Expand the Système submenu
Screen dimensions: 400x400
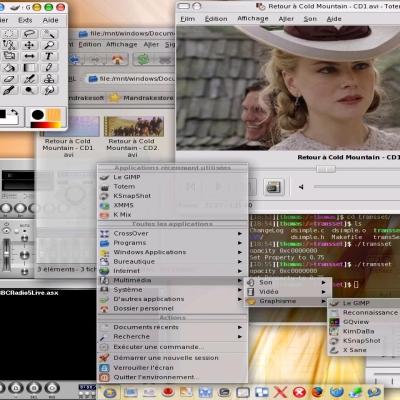coord(172,290)
